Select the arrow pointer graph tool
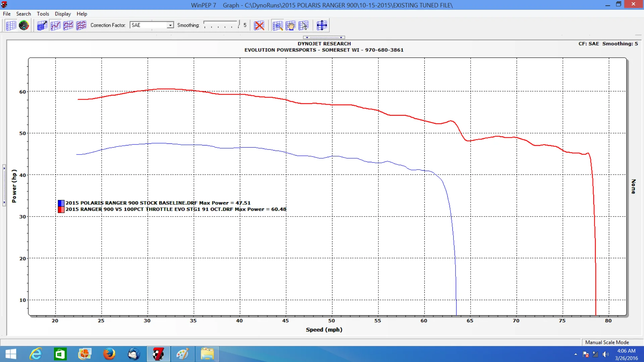 (x=303, y=25)
